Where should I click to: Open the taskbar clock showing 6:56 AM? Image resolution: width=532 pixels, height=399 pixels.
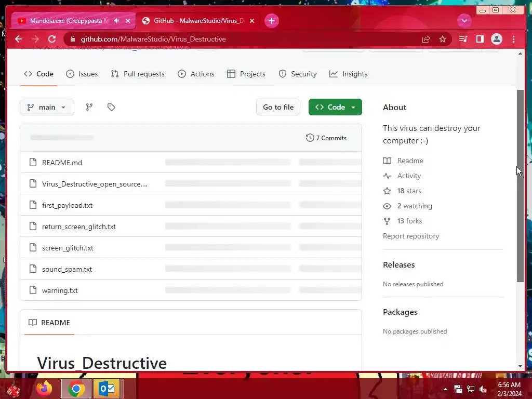(509, 389)
